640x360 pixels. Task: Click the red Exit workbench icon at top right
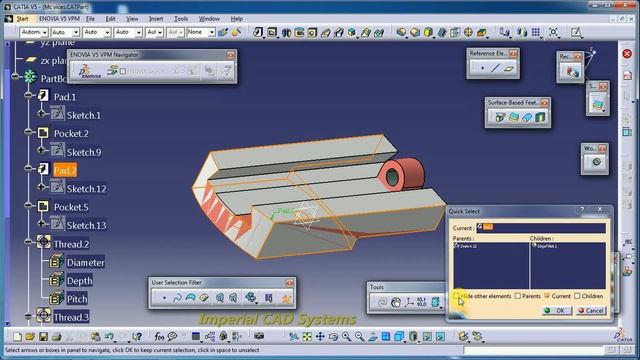627,53
